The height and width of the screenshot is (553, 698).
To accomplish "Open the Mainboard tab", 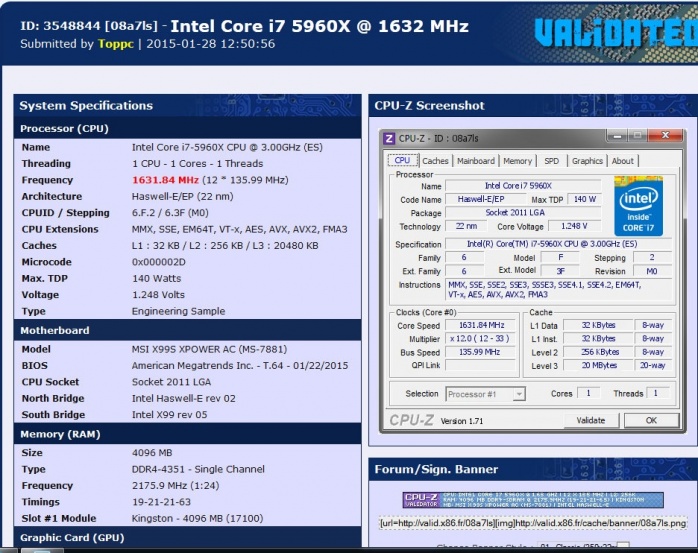I will (475, 161).
